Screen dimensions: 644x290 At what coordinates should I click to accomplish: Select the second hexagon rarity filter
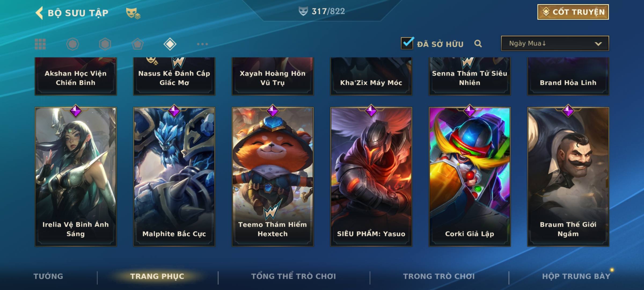pyautogui.click(x=105, y=44)
